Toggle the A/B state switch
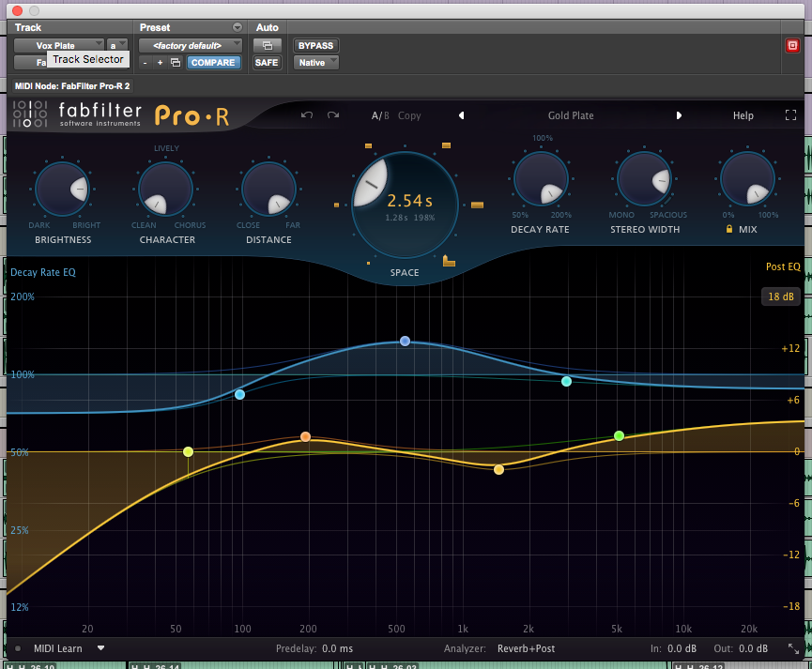Image resolution: width=812 pixels, height=669 pixels. click(379, 115)
